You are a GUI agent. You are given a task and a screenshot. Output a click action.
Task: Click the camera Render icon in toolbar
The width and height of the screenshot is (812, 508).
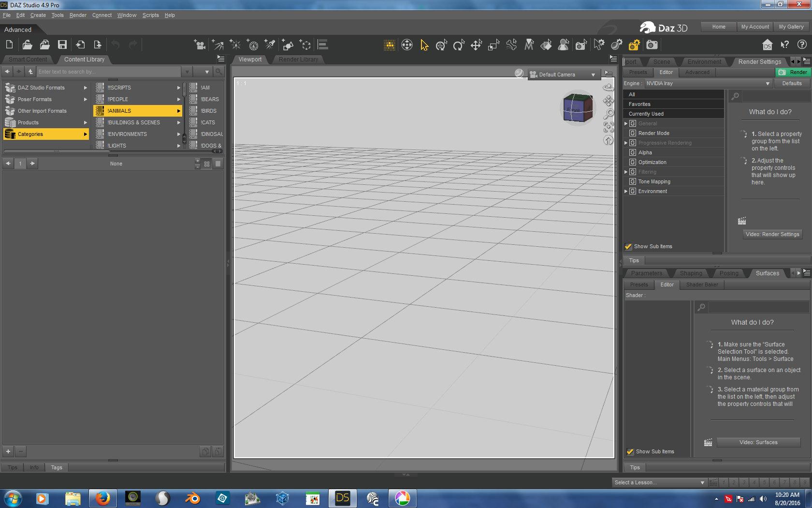point(652,45)
